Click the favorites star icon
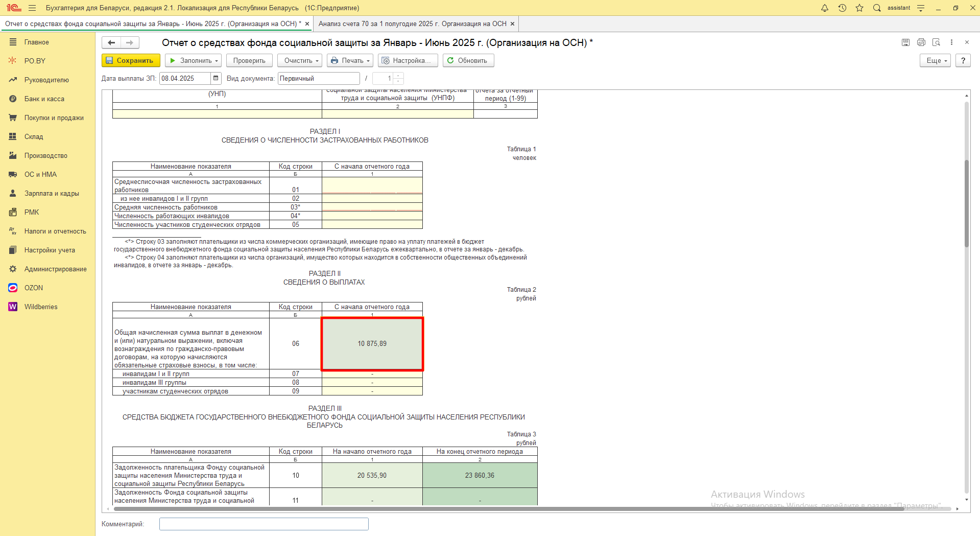This screenshot has width=980, height=536. coord(859,8)
